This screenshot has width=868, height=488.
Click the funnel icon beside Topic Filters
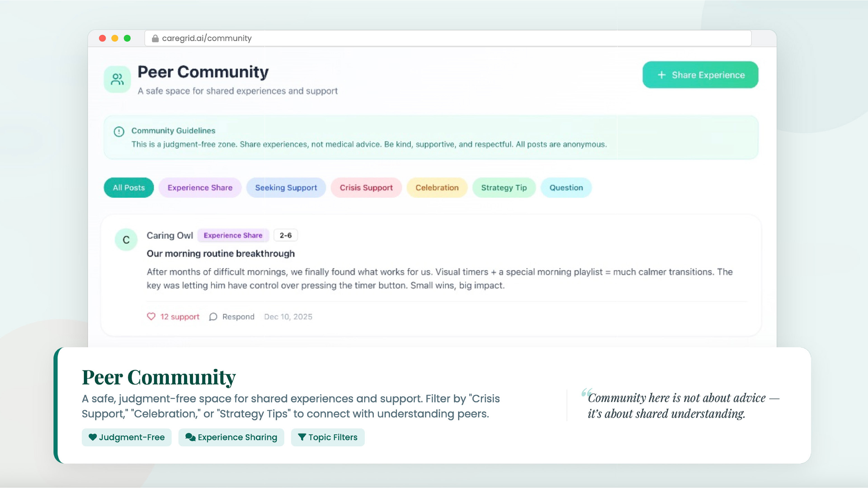point(302,437)
